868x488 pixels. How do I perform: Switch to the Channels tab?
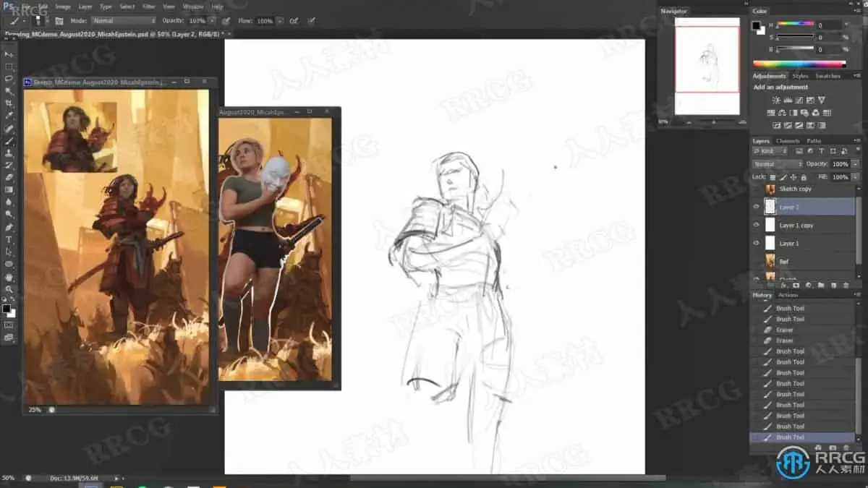[788, 140]
